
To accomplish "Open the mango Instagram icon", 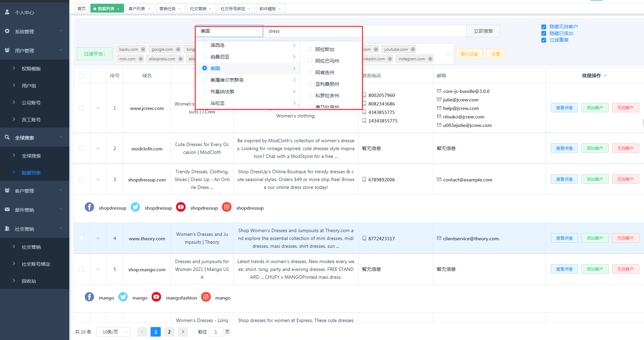I will (206, 297).
